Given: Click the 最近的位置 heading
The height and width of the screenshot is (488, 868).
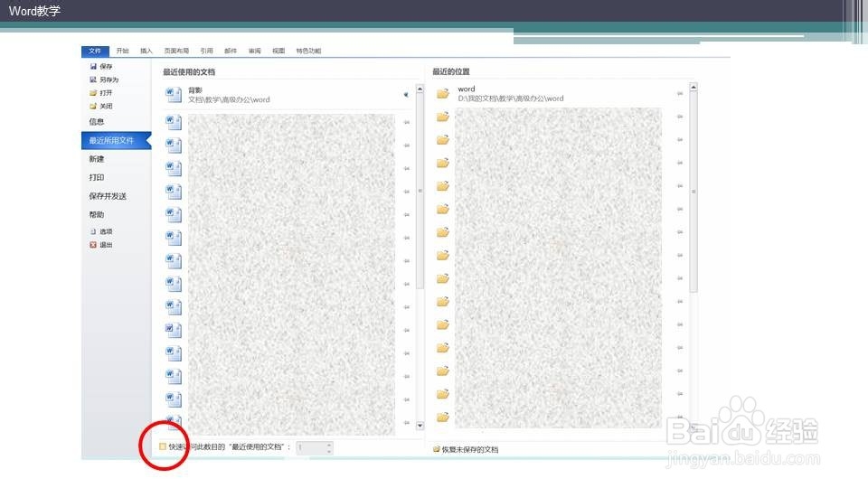Looking at the screenshot, I should pos(451,72).
